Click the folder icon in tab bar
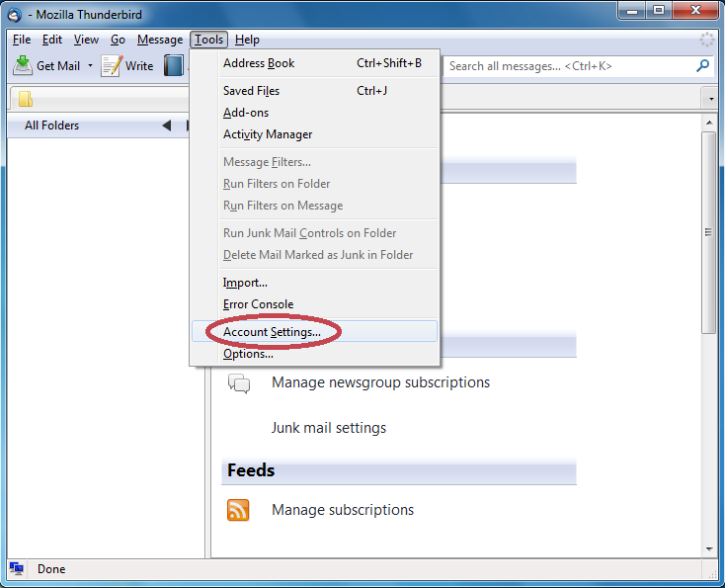This screenshot has width=725, height=588. pos(26,99)
